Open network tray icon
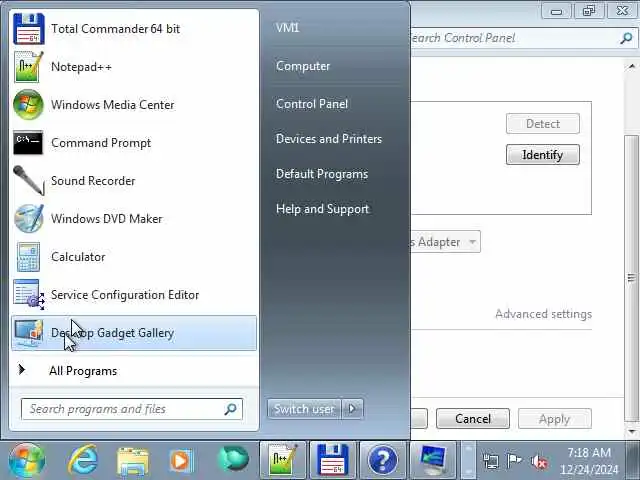 (x=491, y=462)
